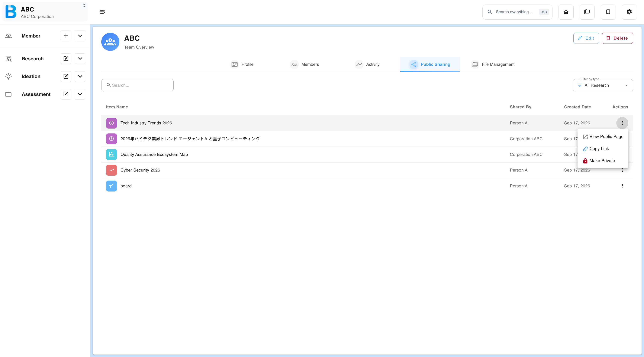The image size is (644, 357).
Task: Click the search magnifier in global search
Action: (x=490, y=12)
